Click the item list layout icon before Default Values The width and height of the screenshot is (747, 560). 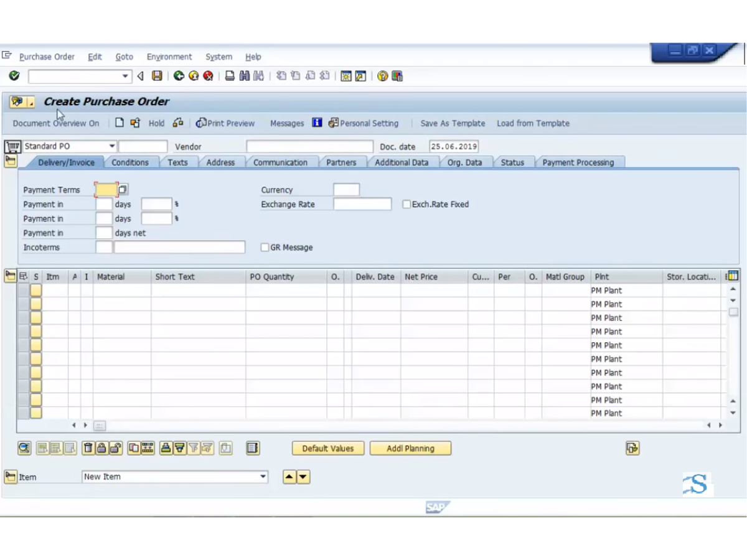tap(252, 448)
